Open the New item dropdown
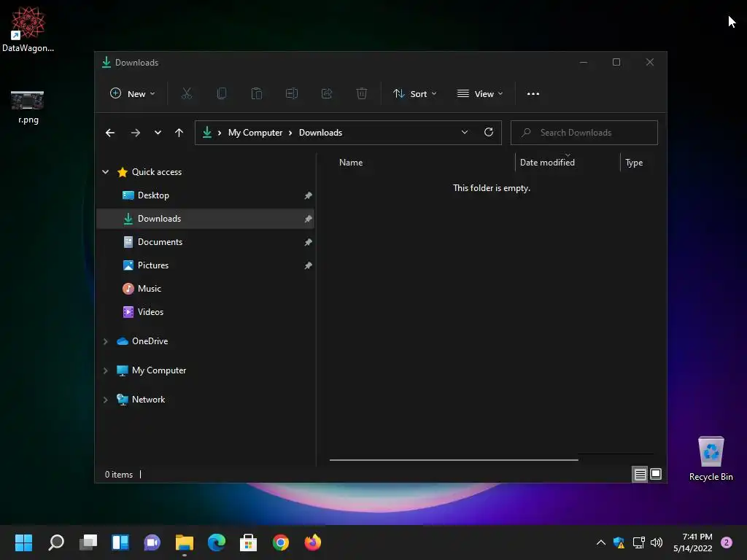The width and height of the screenshot is (747, 560). [133, 94]
